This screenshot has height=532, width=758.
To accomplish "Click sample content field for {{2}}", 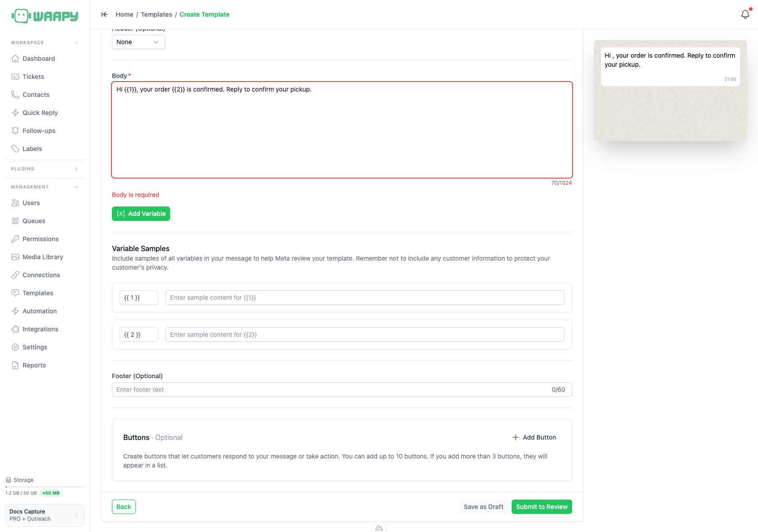I will pos(365,335).
